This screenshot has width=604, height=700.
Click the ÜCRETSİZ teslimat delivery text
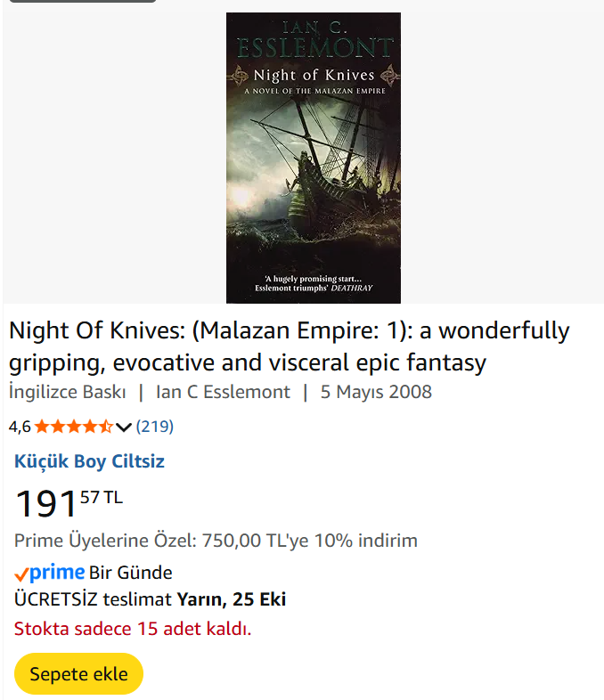[94, 599]
